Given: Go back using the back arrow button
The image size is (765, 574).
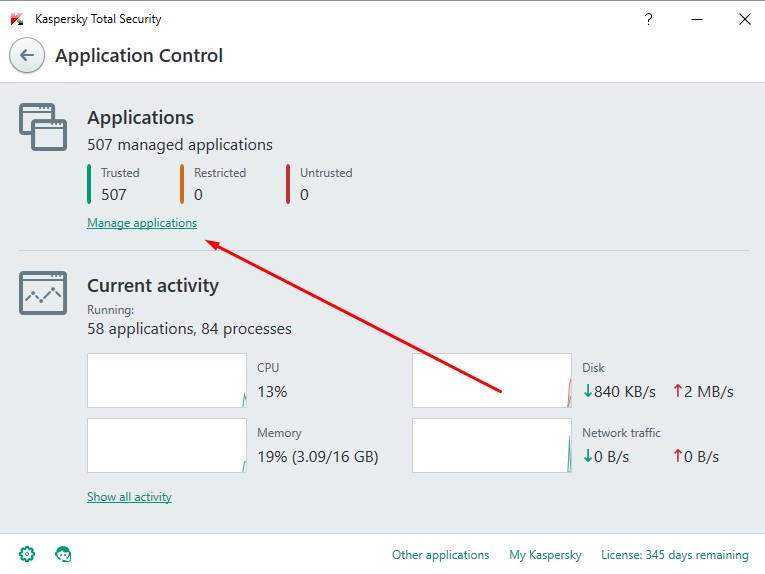Looking at the screenshot, I should point(27,55).
